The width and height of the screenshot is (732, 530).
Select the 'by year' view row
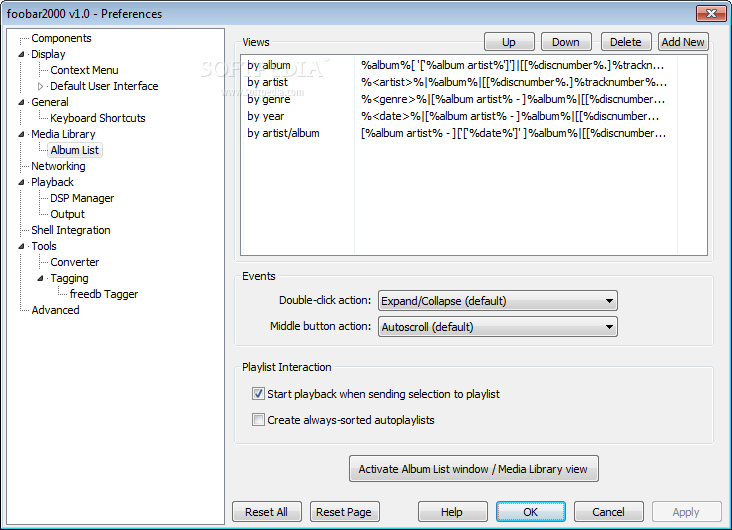coord(460,116)
